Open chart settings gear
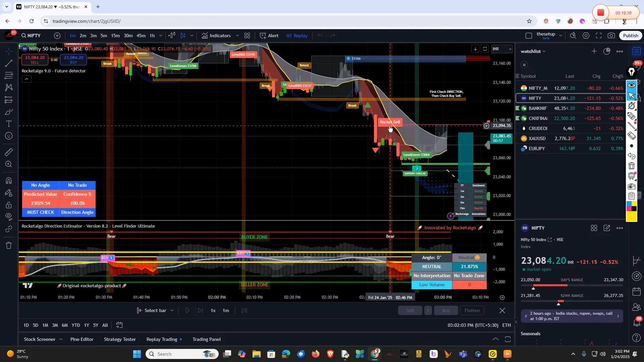This screenshot has width=644, height=362. point(586,36)
